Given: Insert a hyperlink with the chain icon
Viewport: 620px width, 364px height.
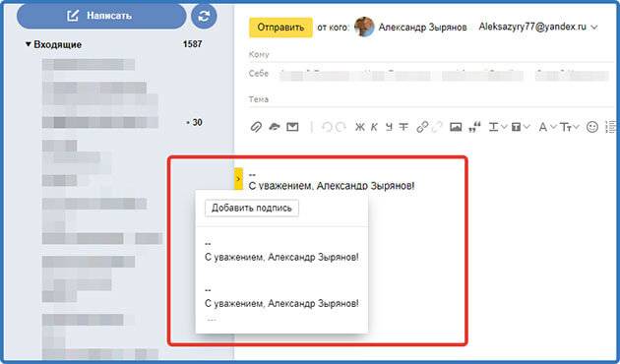Looking at the screenshot, I should [x=422, y=127].
